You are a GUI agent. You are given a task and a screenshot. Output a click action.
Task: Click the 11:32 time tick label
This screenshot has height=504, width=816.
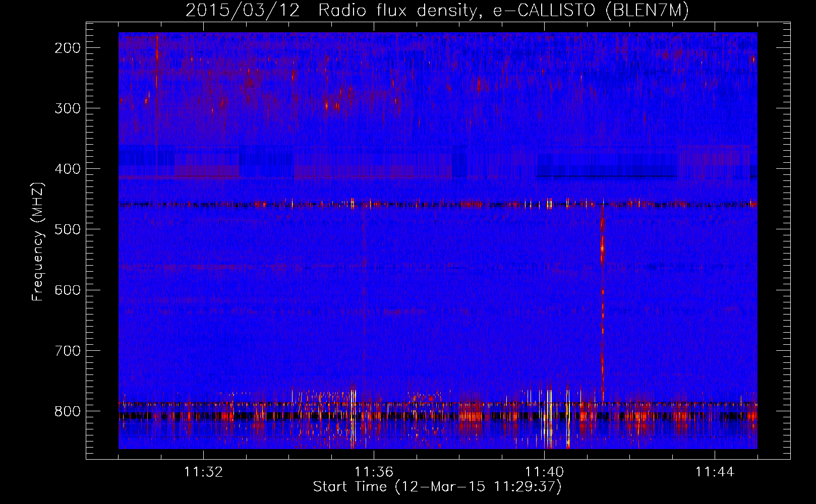(x=203, y=472)
